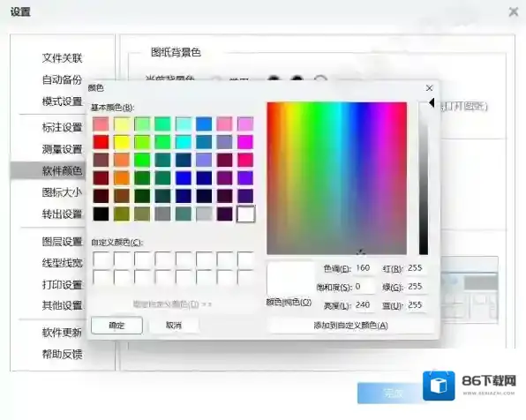Select the red basic color swatch
This screenshot has height=420, width=526.
tap(101, 142)
